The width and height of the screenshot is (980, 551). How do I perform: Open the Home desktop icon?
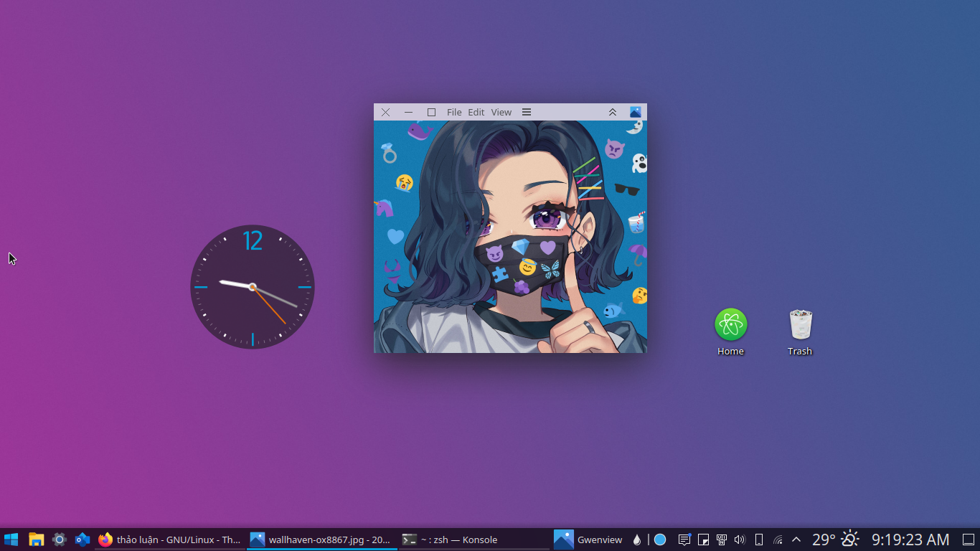[730, 332]
